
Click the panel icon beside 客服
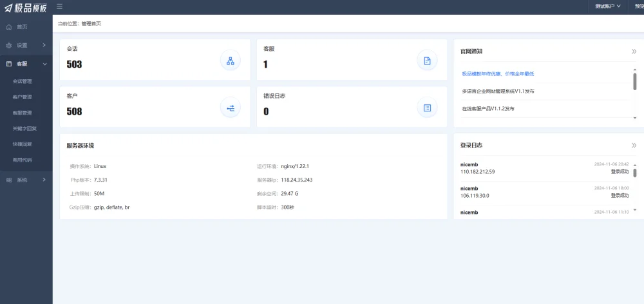tap(9, 64)
